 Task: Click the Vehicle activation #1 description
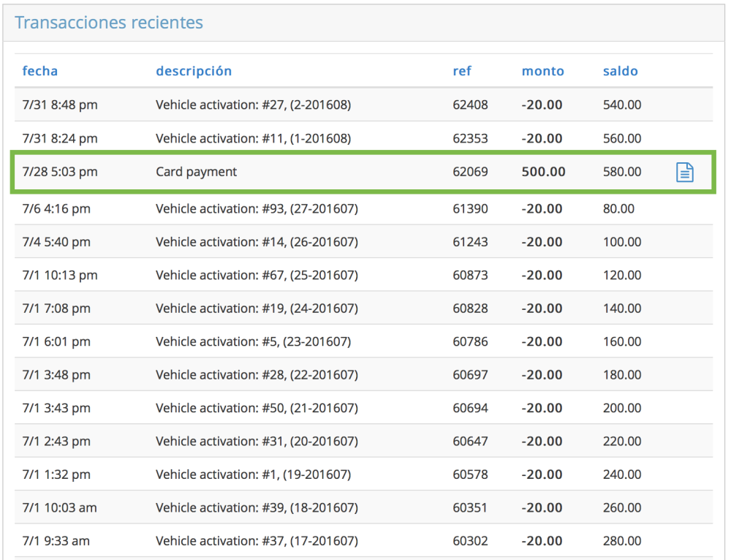[x=253, y=475]
